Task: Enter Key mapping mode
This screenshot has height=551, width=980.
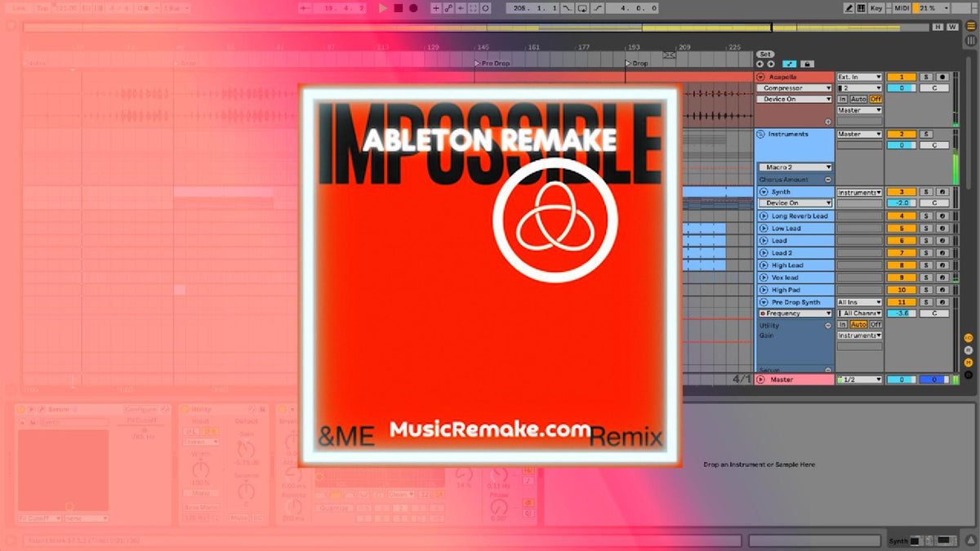Action: 875,7
